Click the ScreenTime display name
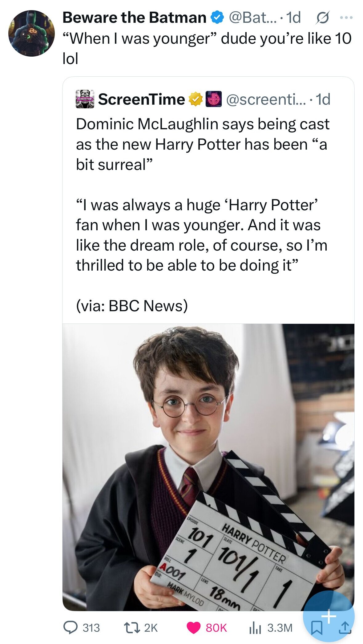 (x=141, y=99)
